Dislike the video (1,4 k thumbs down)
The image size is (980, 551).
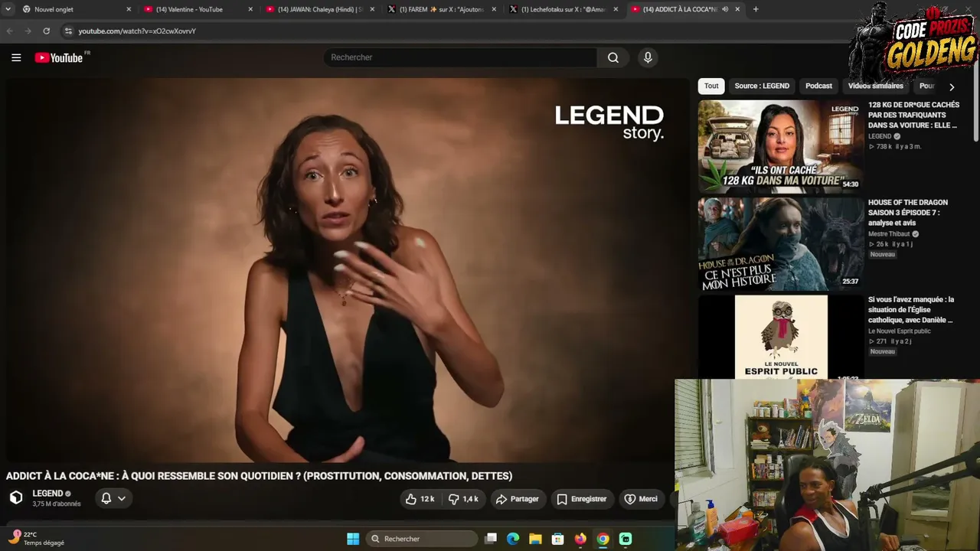pos(463,499)
